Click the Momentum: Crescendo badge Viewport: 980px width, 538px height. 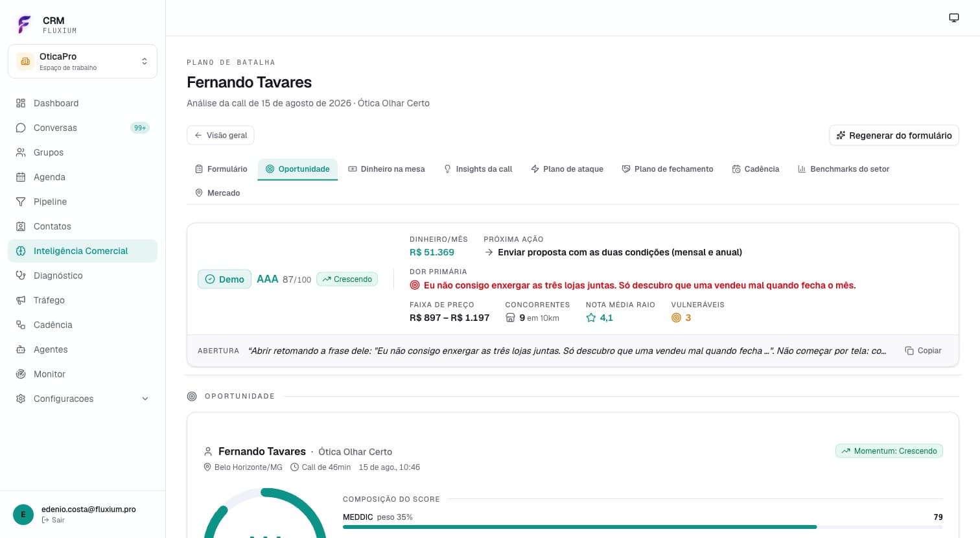(889, 451)
